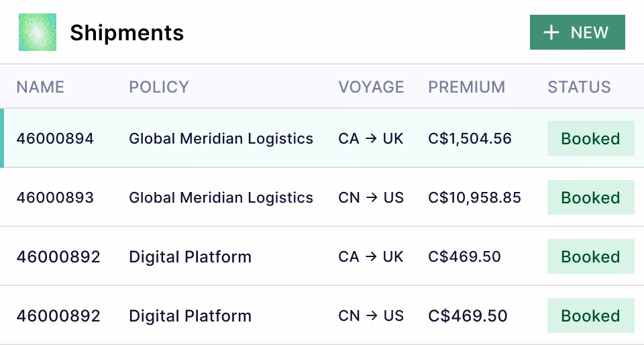Click the STATUS column header
644x345 pixels.
pyautogui.click(x=579, y=87)
